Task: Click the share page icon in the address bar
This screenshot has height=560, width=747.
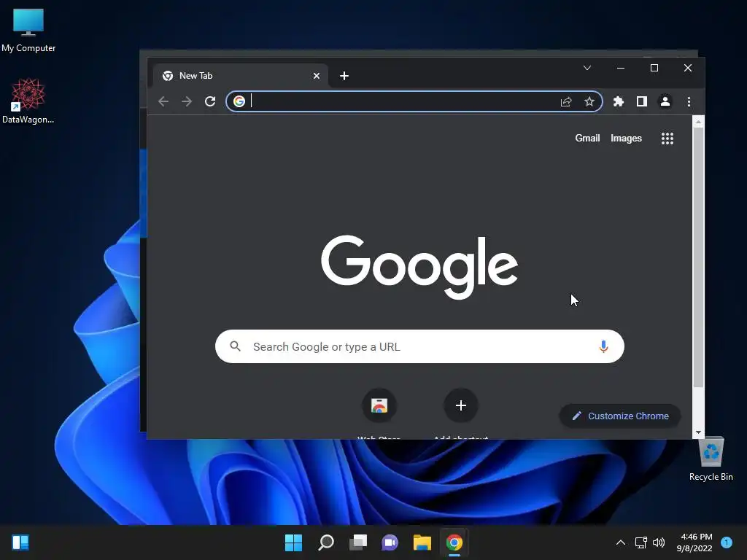Action: click(566, 101)
